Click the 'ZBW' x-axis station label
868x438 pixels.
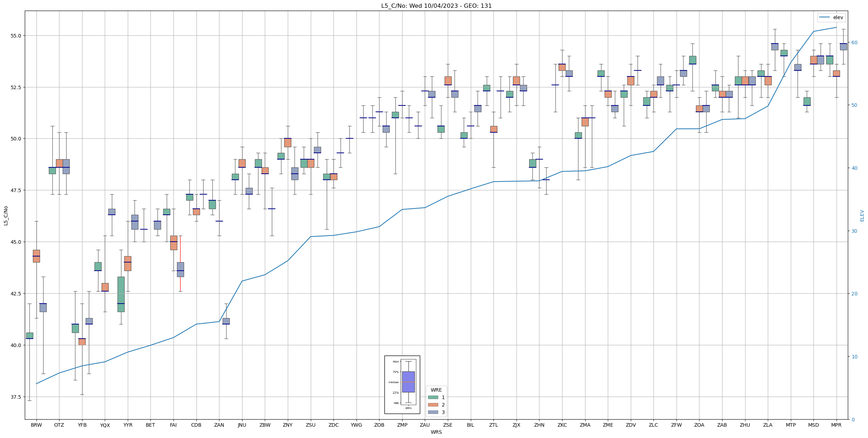tap(265, 425)
